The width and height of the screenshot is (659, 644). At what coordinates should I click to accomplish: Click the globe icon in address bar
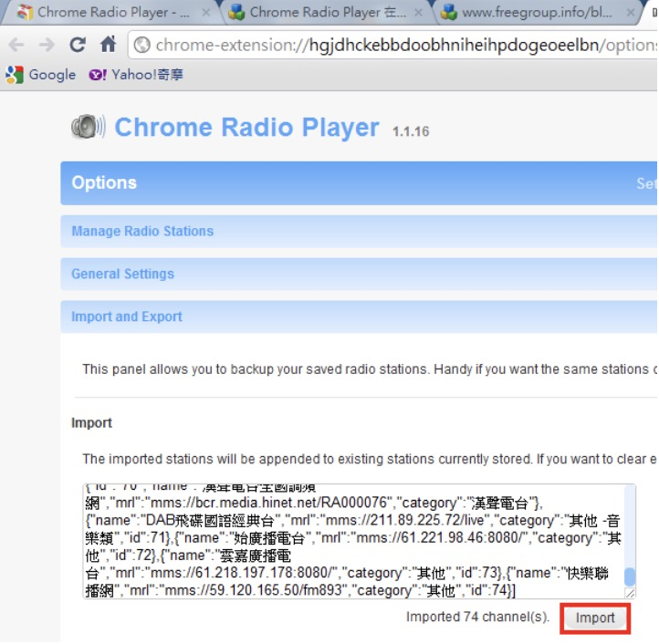pyautogui.click(x=142, y=45)
